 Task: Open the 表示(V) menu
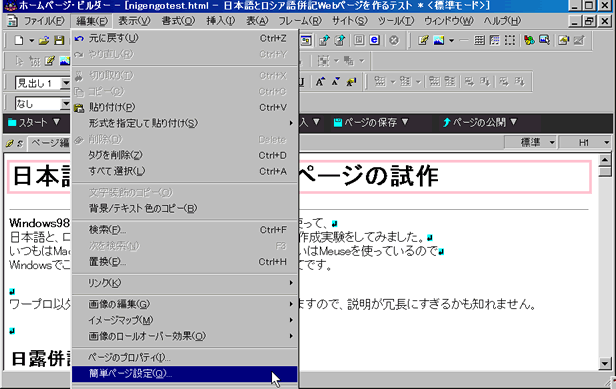[x=134, y=20]
